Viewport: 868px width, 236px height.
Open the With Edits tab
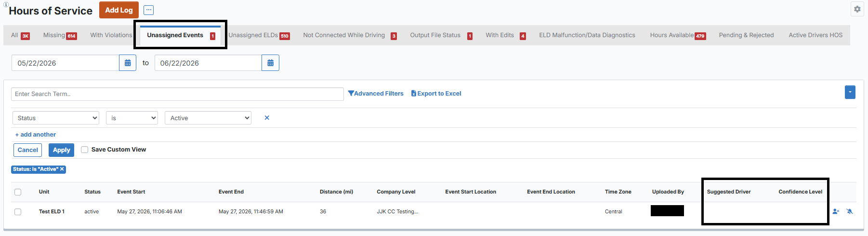[x=506, y=35]
